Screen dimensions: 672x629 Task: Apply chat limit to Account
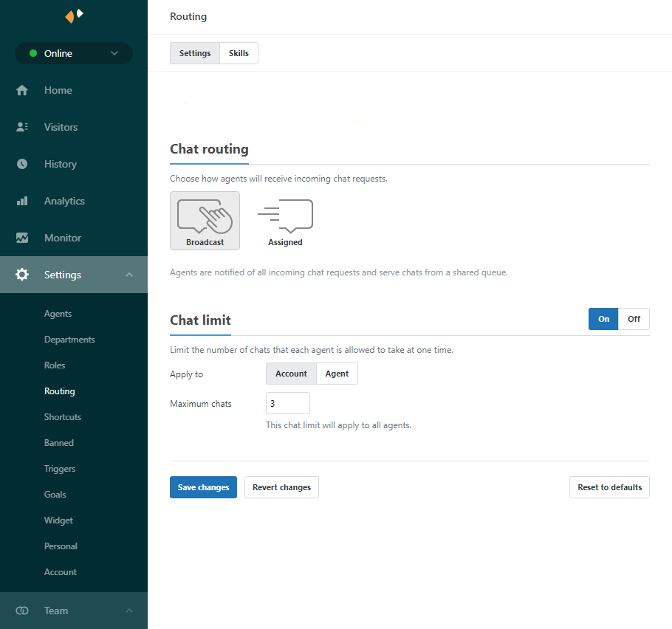click(x=291, y=374)
